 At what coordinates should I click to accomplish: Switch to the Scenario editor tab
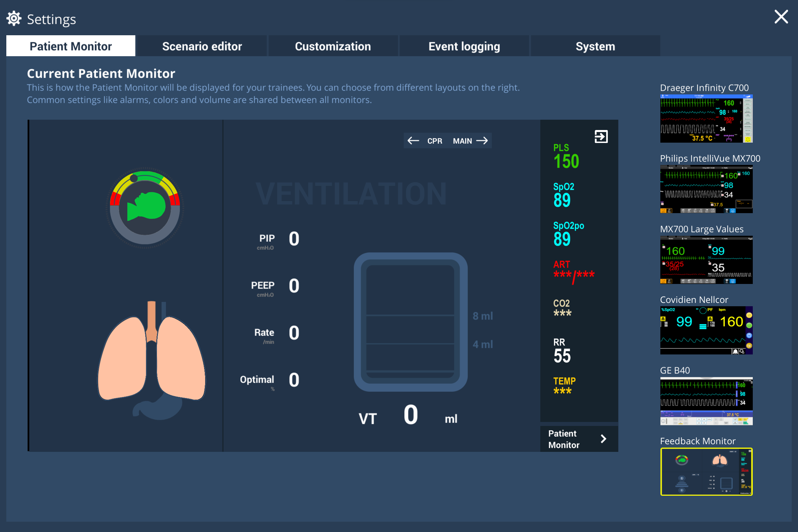(202, 46)
